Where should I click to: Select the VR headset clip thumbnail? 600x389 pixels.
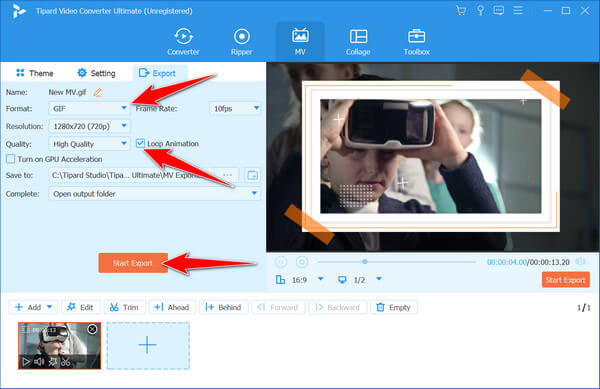pyautogui.click(x=60, y=345)
